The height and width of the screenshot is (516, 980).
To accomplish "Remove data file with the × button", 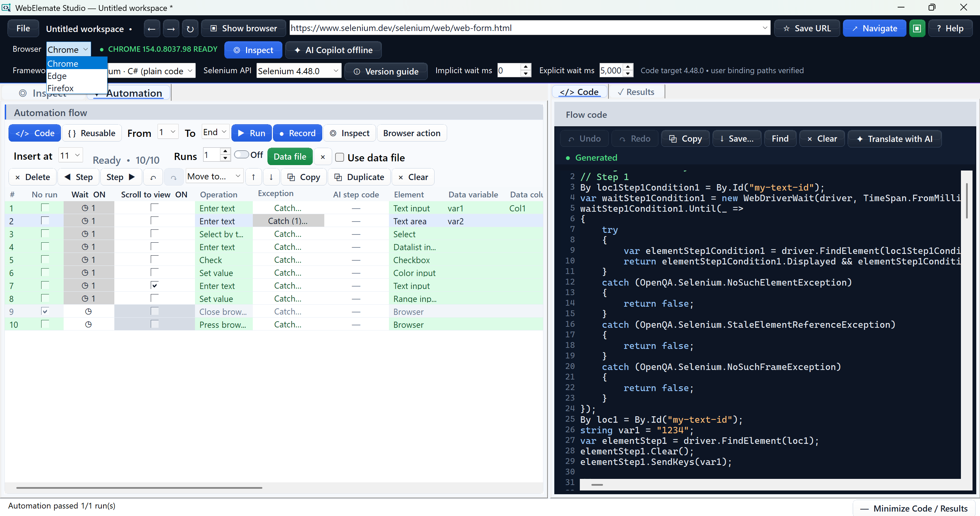I will 323,157.
